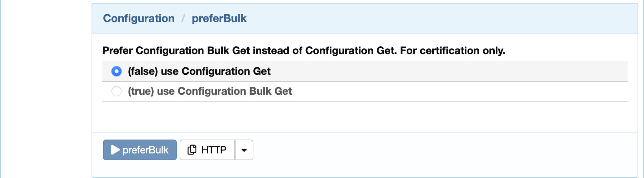Copy the request with the HTTP button

click(x=207, y=150)
